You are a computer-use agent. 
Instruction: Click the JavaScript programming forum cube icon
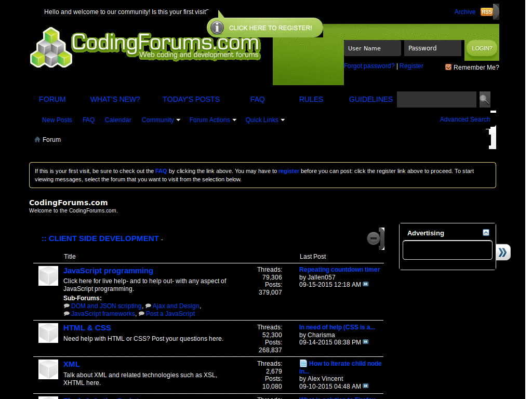(48, 276)
